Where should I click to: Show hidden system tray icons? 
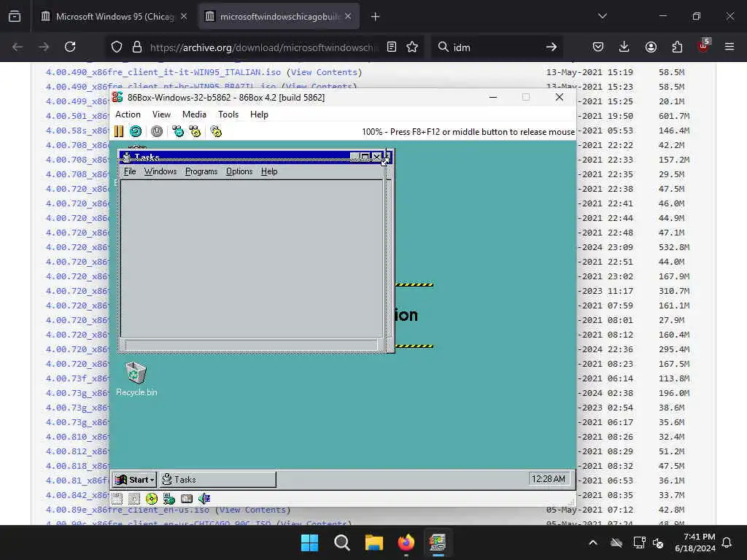pos(593,542)
